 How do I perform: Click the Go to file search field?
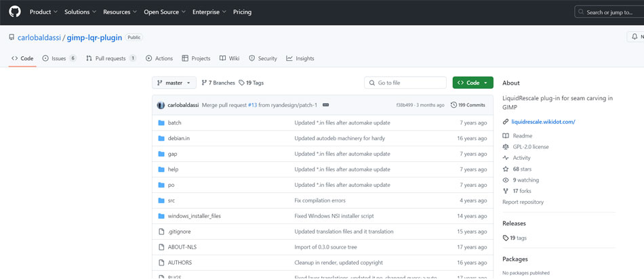[405, 83]
